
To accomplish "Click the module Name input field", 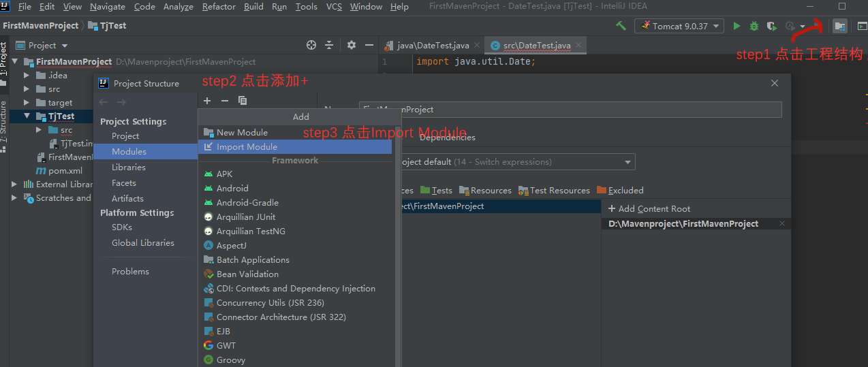I will tap(570, 109).
